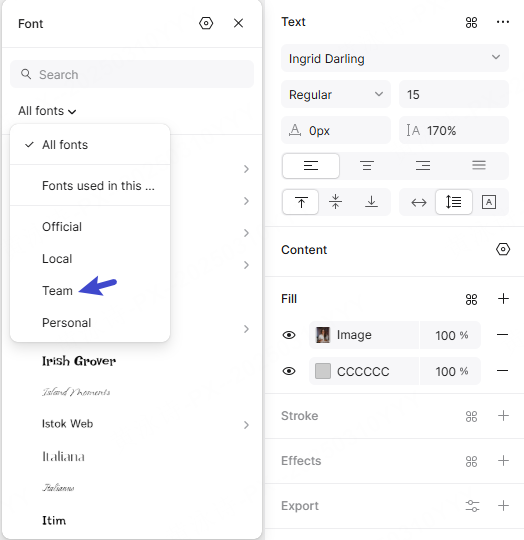Screen dimensions: 524x540
Task: Pick the Irish Grover font
Action: click(x=79, y=361)
